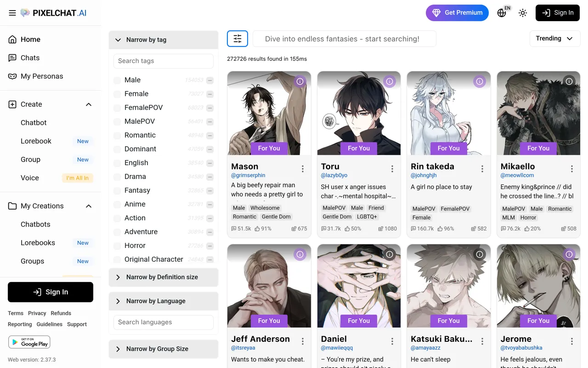Click the top-right Sign In button
The width and height of the screenshot is (588, 368).
[558, 13]
